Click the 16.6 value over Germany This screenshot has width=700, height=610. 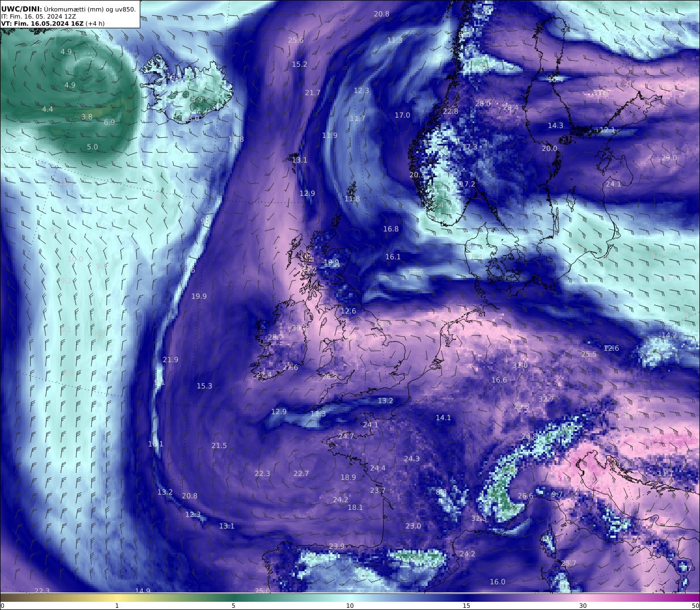tap(499, 380)
